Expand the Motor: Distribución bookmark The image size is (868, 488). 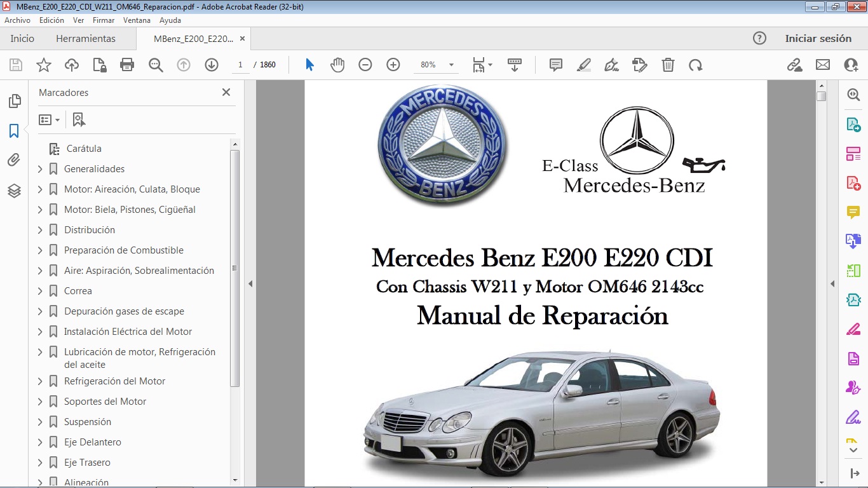[x=39, y=229]
